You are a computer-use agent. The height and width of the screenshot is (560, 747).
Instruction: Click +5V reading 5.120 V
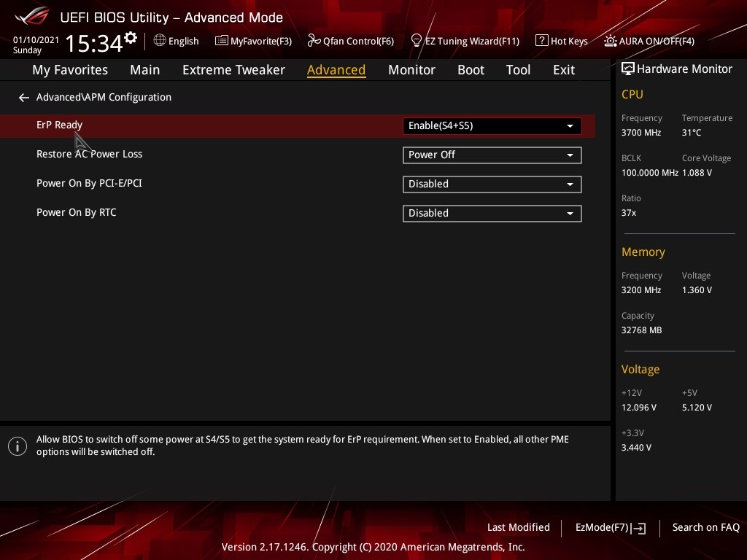pos(697,408)
